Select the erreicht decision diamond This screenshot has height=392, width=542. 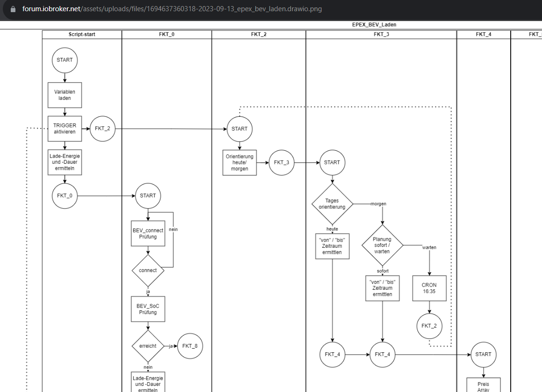coord(148,346)
